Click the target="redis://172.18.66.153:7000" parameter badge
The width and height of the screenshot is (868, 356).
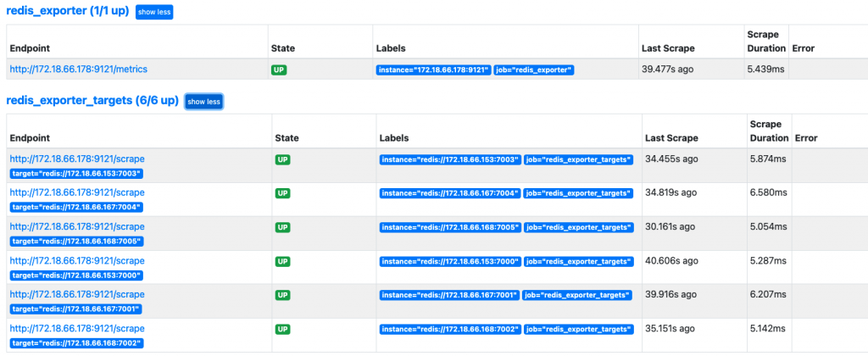click(x=77, y=275)
